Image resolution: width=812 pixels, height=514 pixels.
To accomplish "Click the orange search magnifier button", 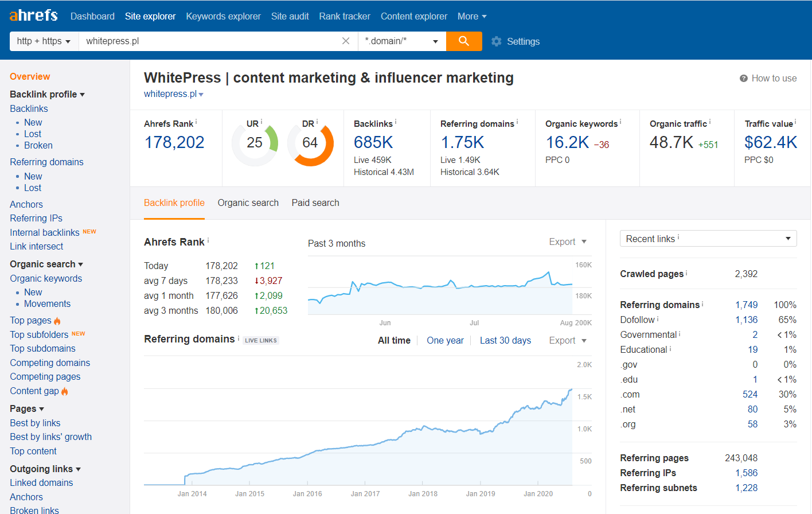I will coord(463,41).
